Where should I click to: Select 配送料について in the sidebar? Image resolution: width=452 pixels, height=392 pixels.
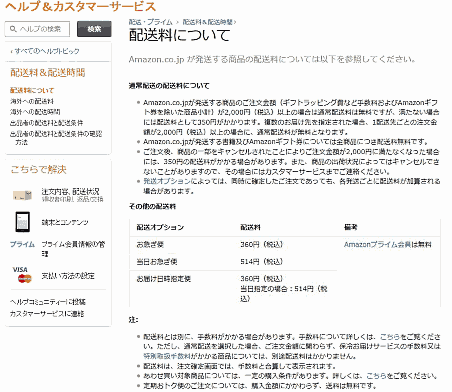(x=32, y=90)
